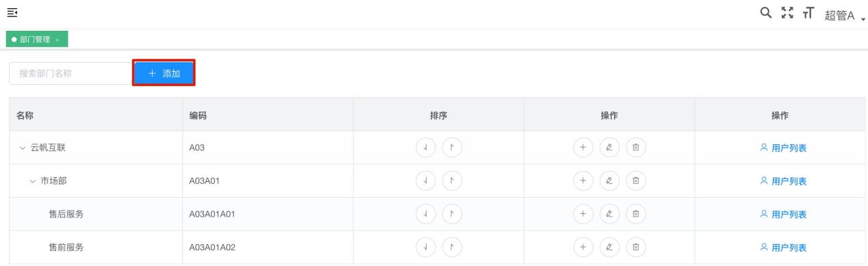Collapse the 市场部 tree node
The height and width of the screenshot is (266, 868).
point(31,181)
